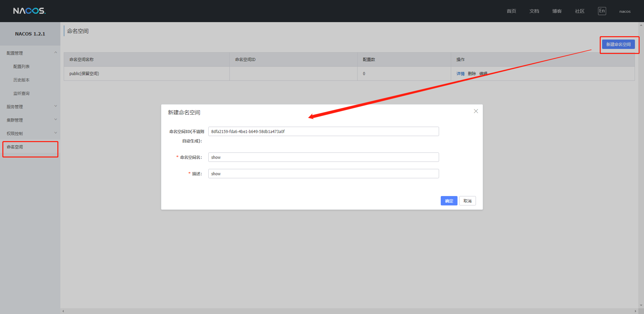Image resolution: width=644 pixels, height=314 pixels.
Task: Click the 命名空间ID column header
Action: point(293,60)
